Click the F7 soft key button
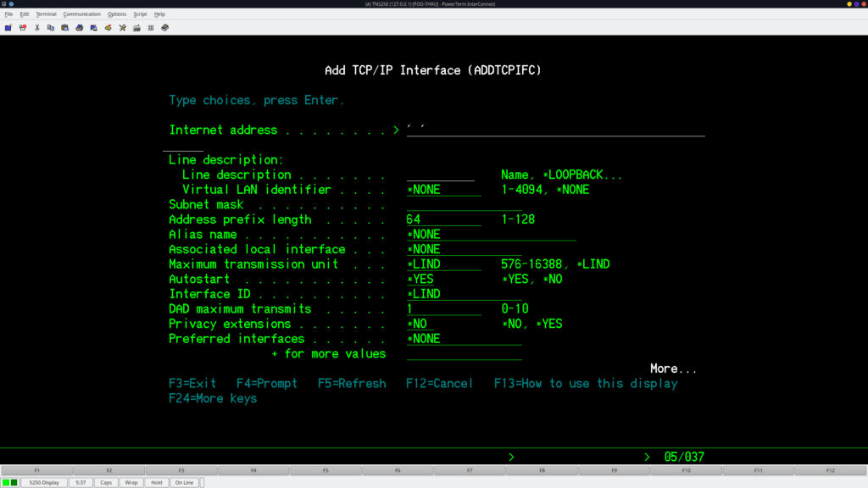This screenshot has width=868, height=488. [470, 470]
